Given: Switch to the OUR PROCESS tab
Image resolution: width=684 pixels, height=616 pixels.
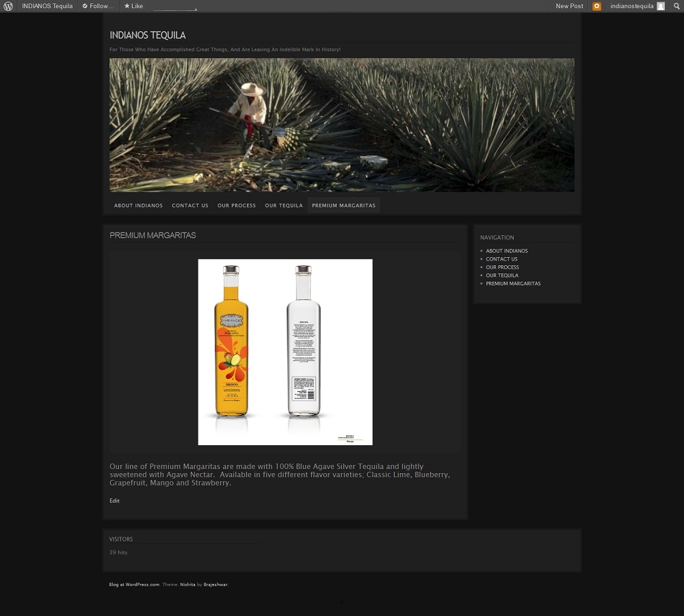Looking at the screenshot, I should pos(236,205).
